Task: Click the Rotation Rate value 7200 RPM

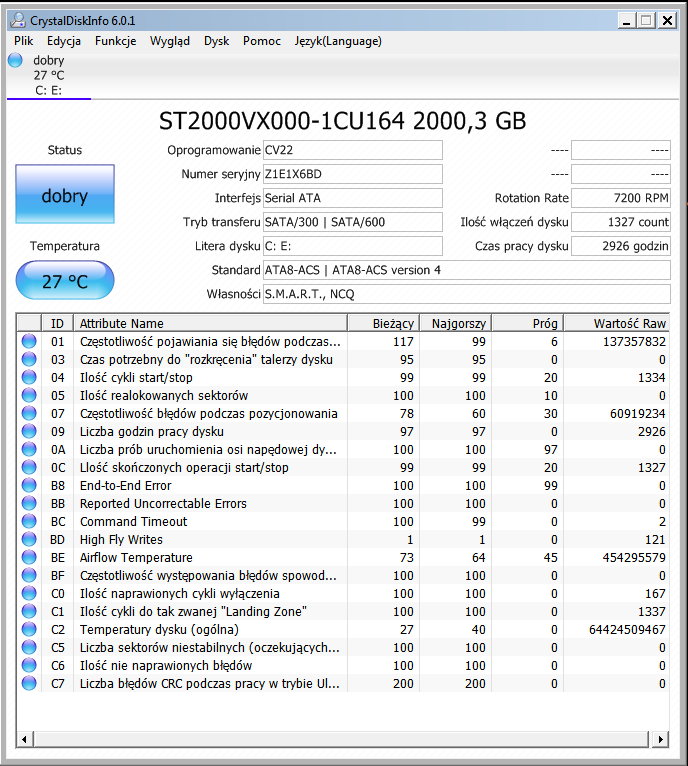Action: (621, 198)
